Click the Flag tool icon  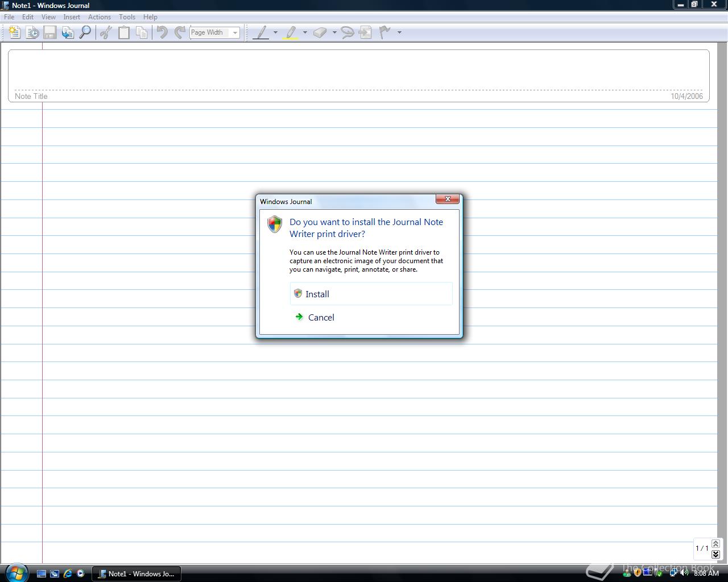point(385,32)
